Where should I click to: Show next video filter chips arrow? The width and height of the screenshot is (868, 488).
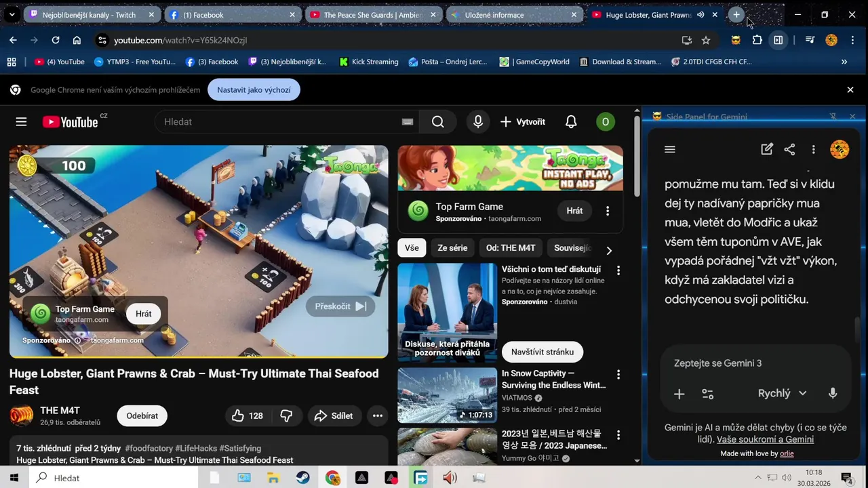[x=609, y=251]
